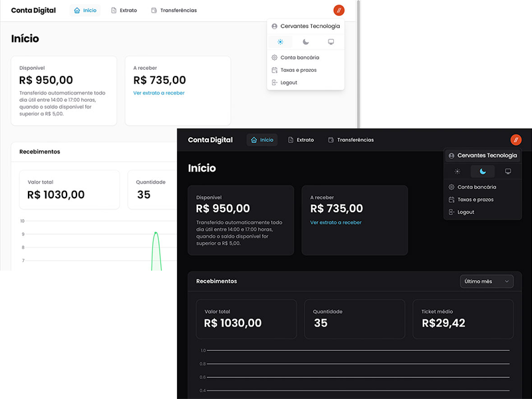The height and width of the screenshot is (399, 532).
Task: Click the Transferências icon in dark navbar
Action: (x=331, y=140)
